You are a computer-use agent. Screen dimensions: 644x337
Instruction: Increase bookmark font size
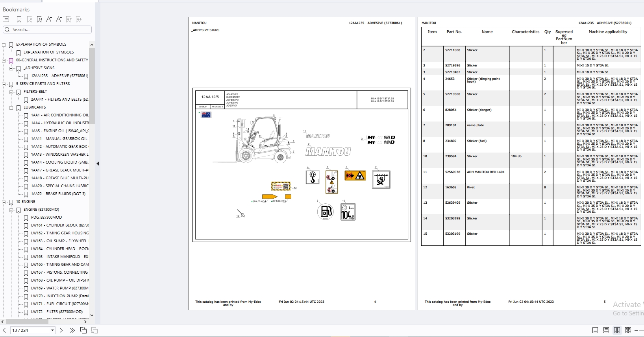click(x=49, y=19)
